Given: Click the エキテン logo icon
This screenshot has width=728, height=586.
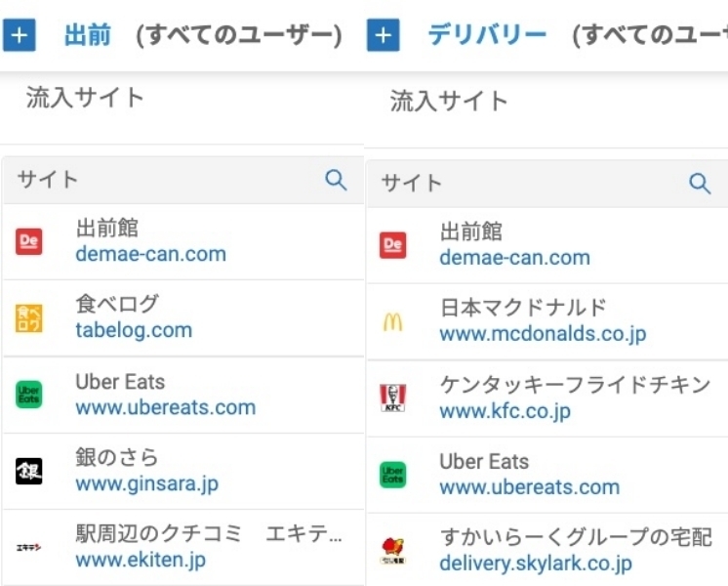Looking at the screenshot, I should [x=29, y=548].
